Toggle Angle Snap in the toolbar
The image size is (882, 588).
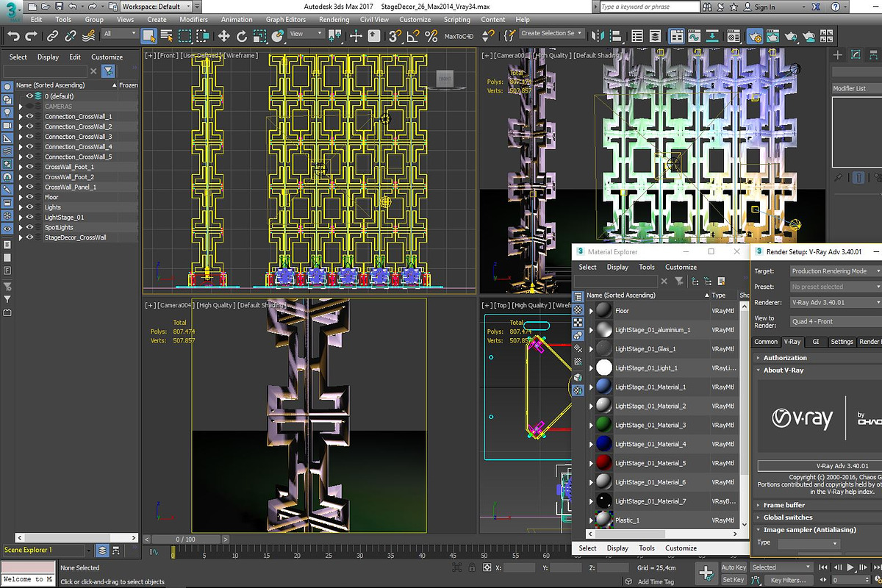(414, 35)
